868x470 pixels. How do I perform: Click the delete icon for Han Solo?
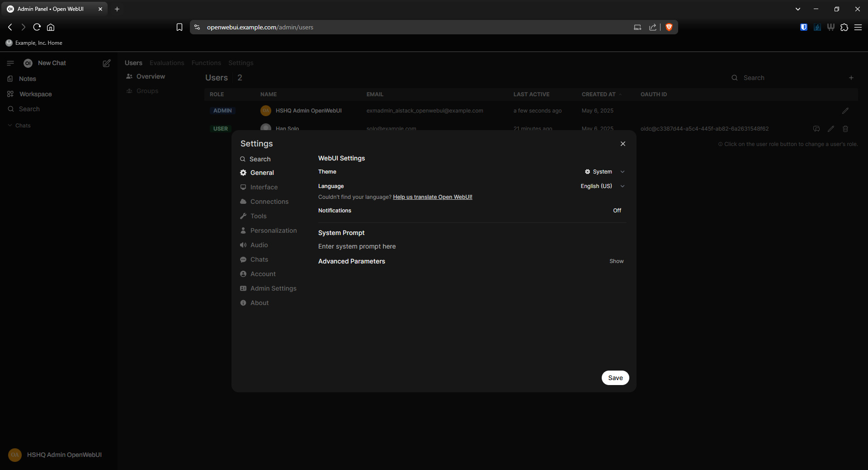pos(845,129)
